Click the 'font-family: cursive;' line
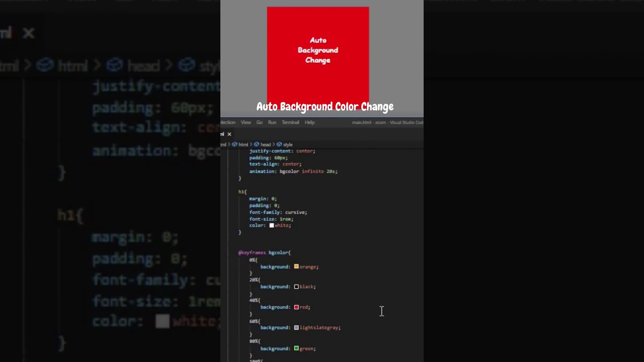 coord(278,212)
